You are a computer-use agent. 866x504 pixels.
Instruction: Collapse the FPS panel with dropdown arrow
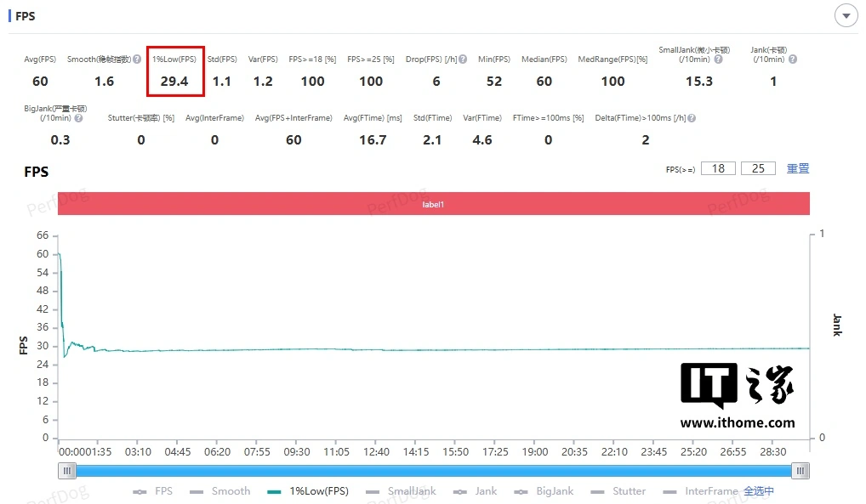(846, 16)
